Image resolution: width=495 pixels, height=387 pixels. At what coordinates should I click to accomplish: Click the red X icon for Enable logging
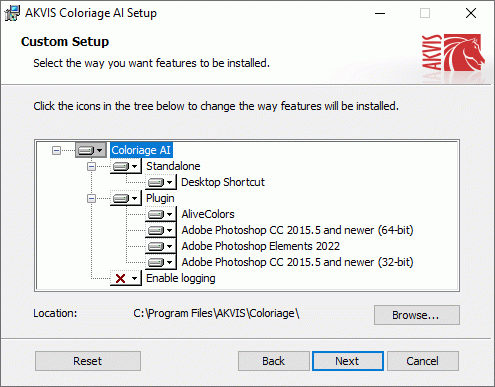point(126,278)
